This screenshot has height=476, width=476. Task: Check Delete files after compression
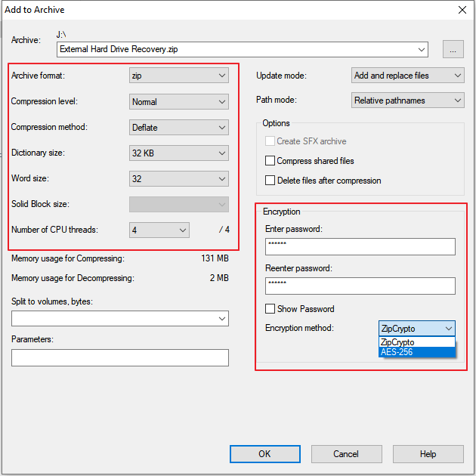270,181
